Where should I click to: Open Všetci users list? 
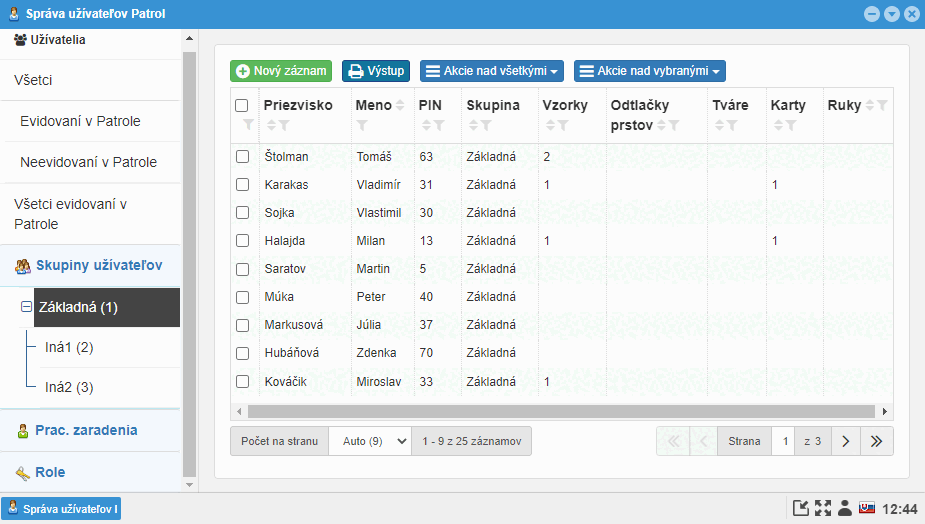pyautogui.click(x=90, y=80)
